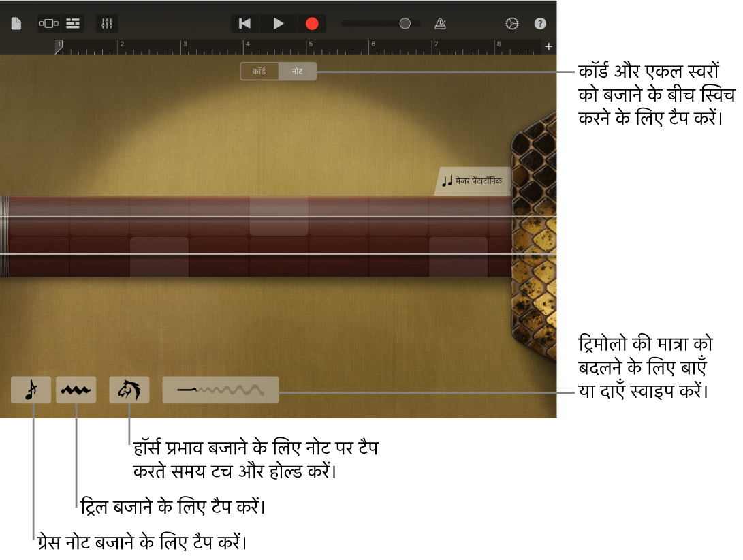Open song settings gear
The height and width of the screenshot is (560, 743).
512,24
